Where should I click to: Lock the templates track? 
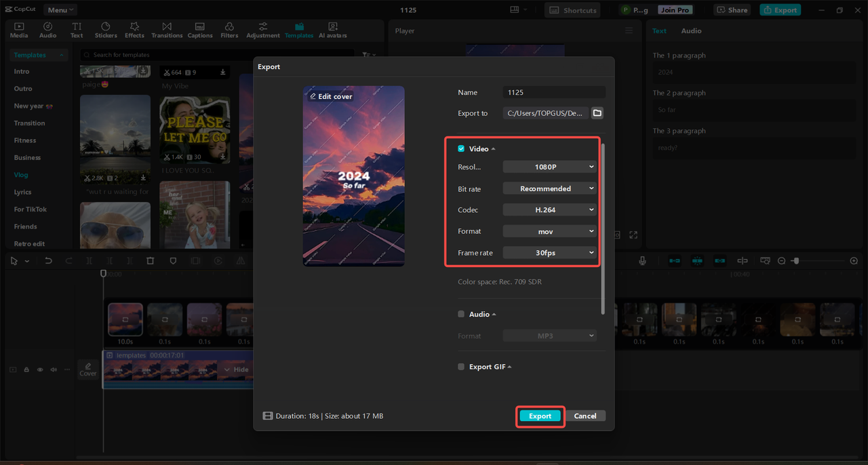point(26,369)
